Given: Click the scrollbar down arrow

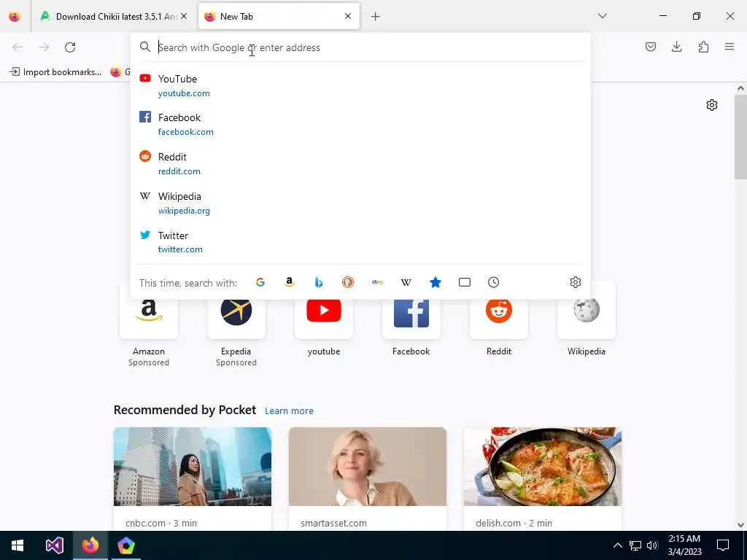Looking at the screenshot, I should [x=740, y=525].
